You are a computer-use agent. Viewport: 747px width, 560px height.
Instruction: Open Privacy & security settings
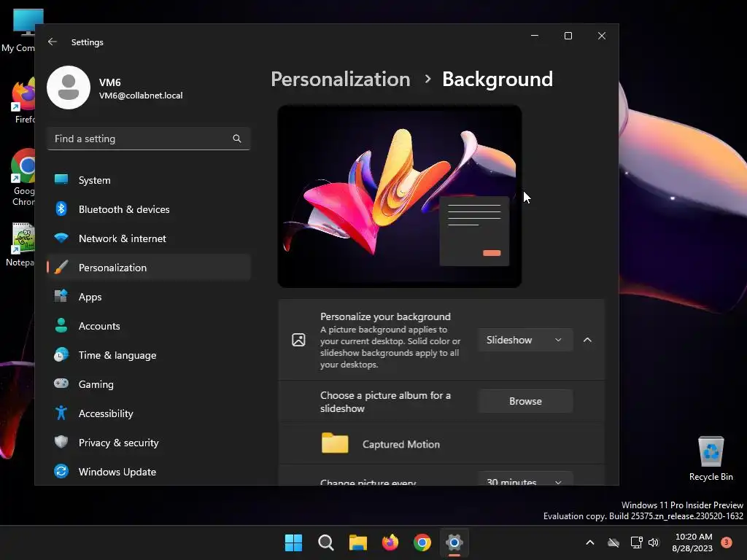click(x=149, y=443)
